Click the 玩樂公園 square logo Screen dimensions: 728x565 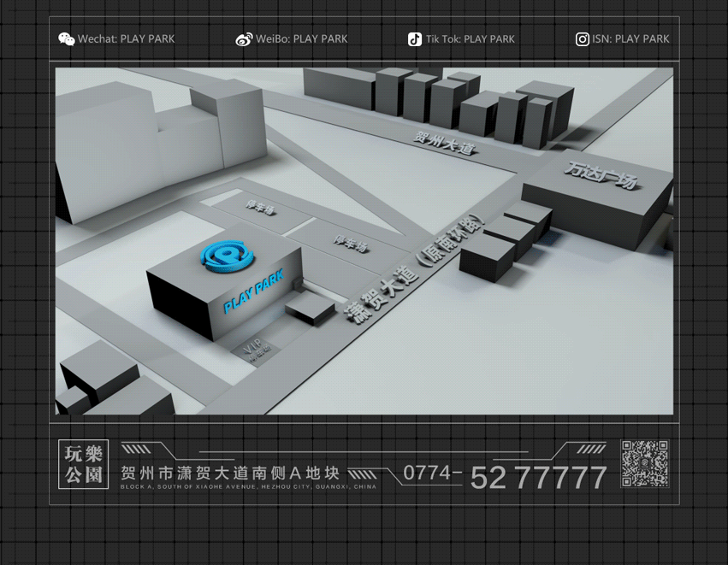tap(84, 464)
